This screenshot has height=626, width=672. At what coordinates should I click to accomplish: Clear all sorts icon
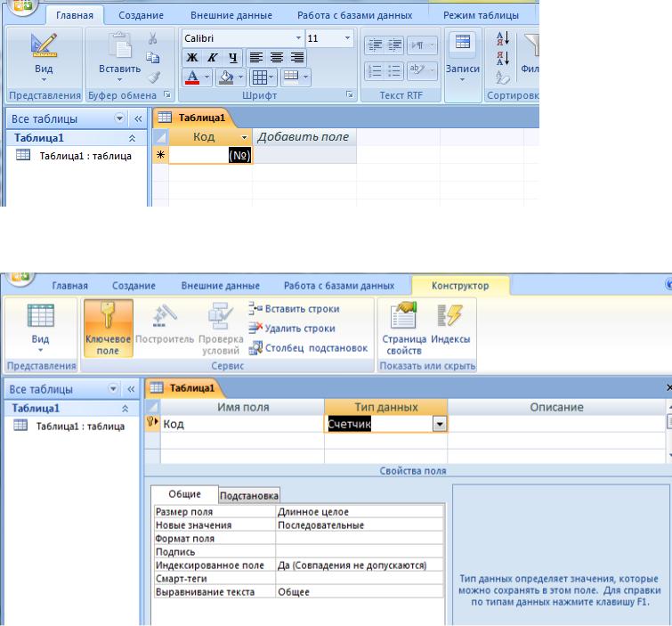pyautogui.click(x=503, y=77)
